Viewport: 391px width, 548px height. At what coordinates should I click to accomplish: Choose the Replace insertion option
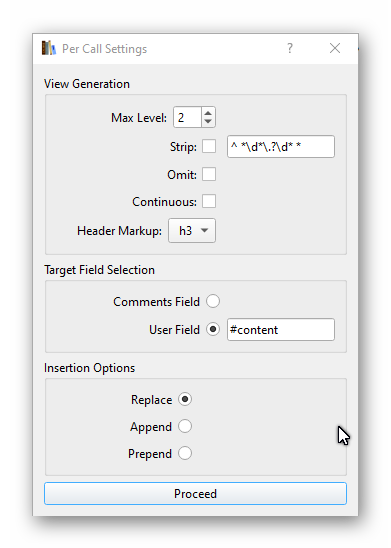point(185,399)
